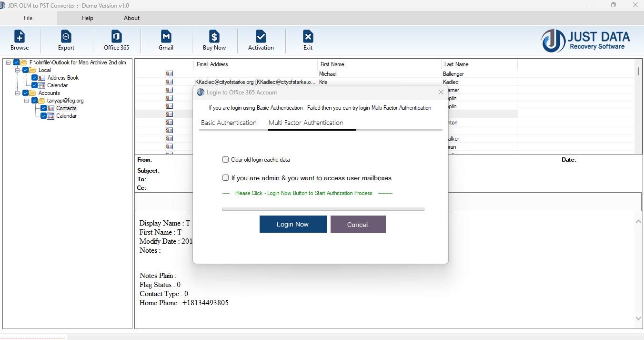The image size is (644, 340).
Task: Click the Export toolbar icon
Action: tap(66, 36)
